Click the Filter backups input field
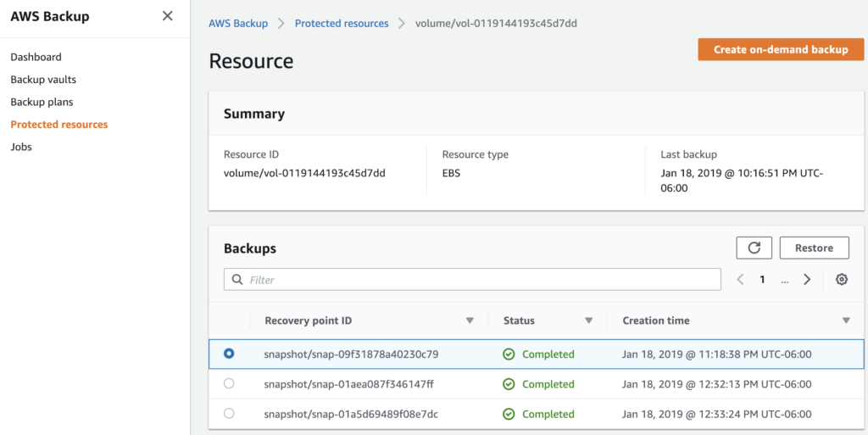The height and width of the screenshot is (435, 868). 479,280
